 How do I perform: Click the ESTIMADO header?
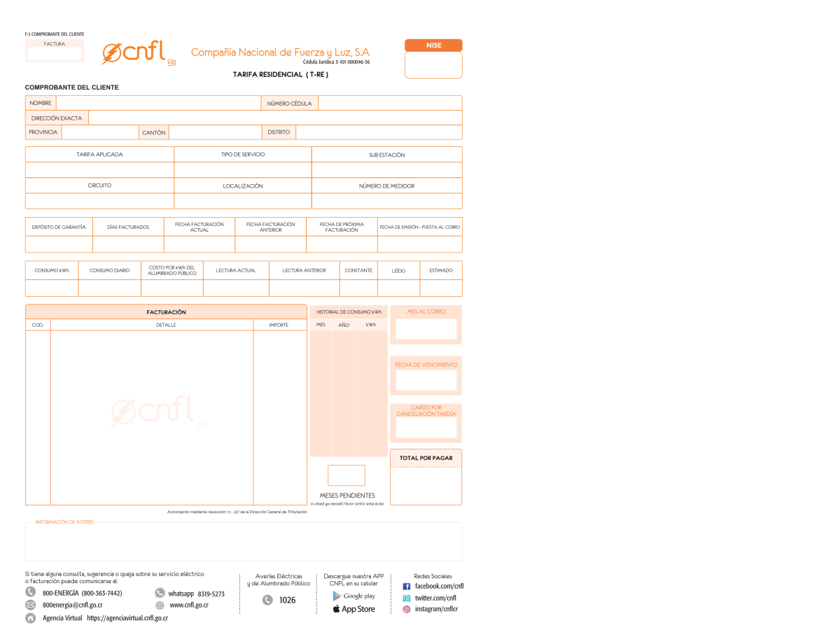coord(441,270)
